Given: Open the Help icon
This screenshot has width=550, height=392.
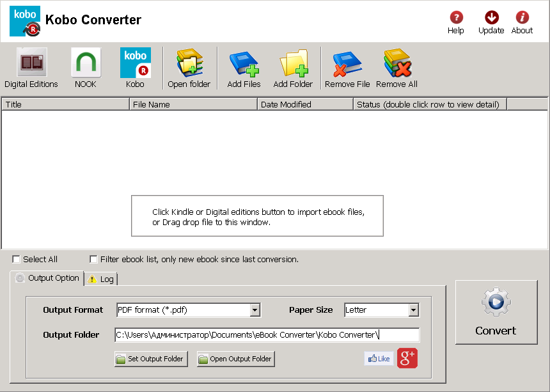Looking at the screenshot, I should 455,17.
